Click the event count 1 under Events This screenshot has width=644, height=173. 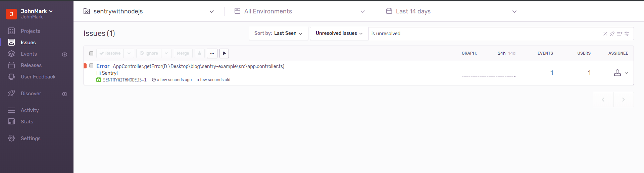(552, 73)
